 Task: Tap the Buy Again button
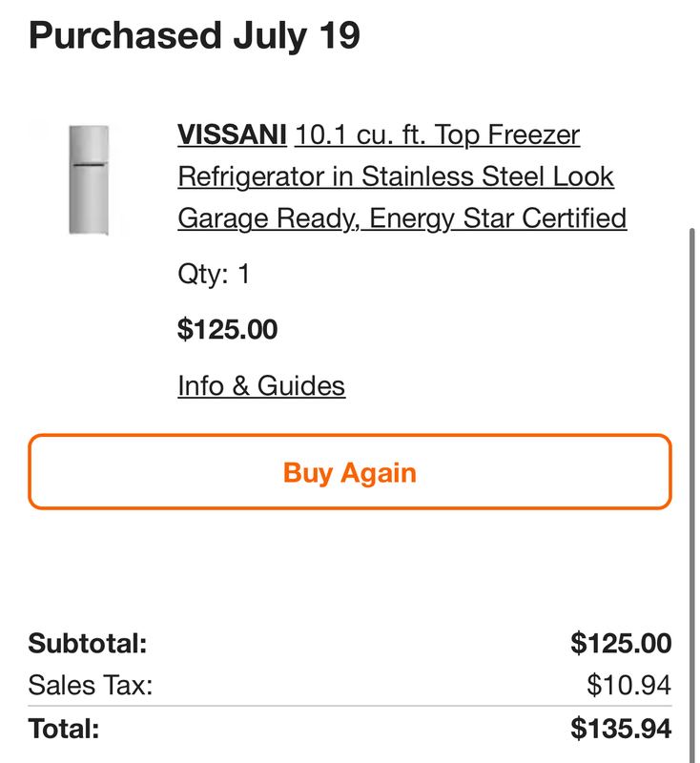[x=350, y=472]
